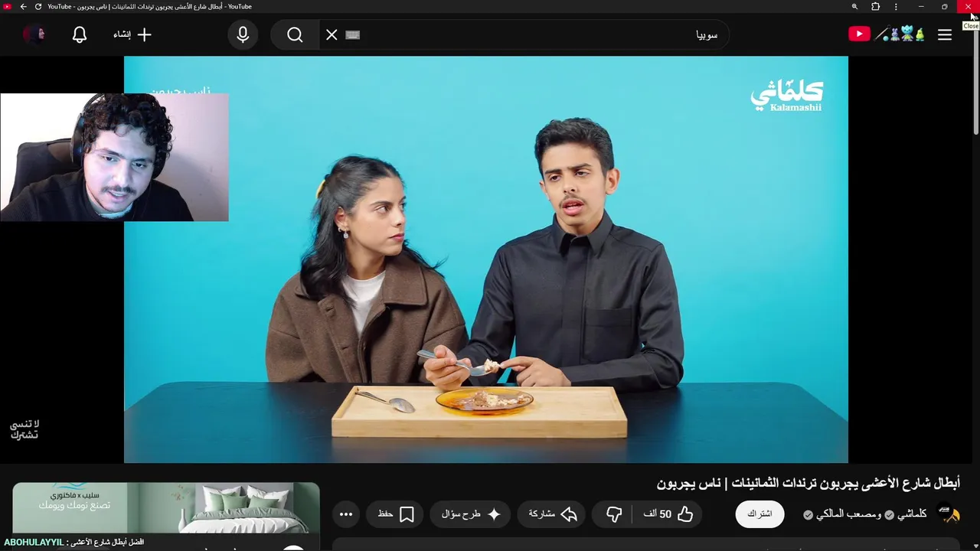980x551 pixels.
Task: Share the video via مشاركة
Action: coord(552,514)
